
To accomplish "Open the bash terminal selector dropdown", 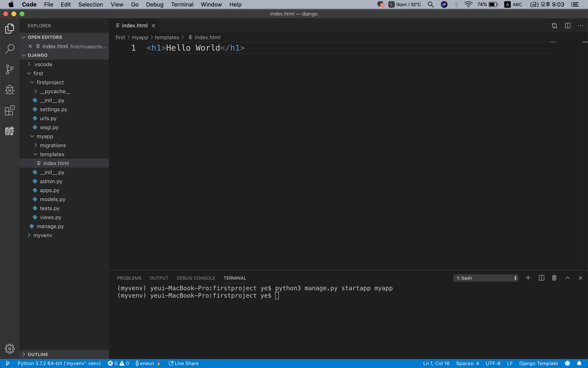I will pos(486,278).
